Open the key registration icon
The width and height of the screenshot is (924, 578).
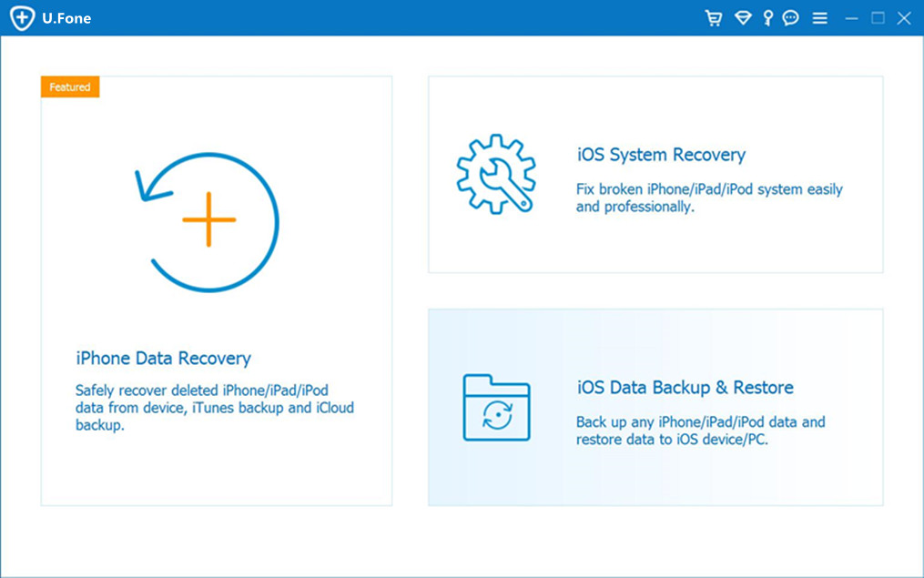767,18
